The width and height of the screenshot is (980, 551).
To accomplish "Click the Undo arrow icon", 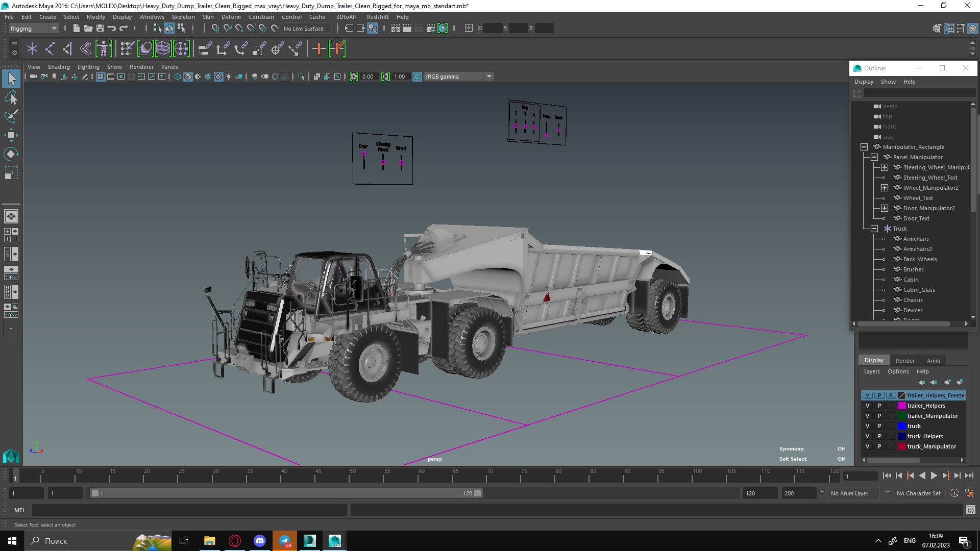I will (x=111, y=29).
